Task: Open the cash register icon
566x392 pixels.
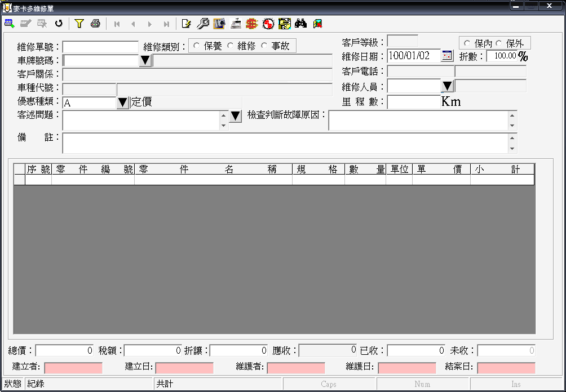Action: [x=236, y=24]
